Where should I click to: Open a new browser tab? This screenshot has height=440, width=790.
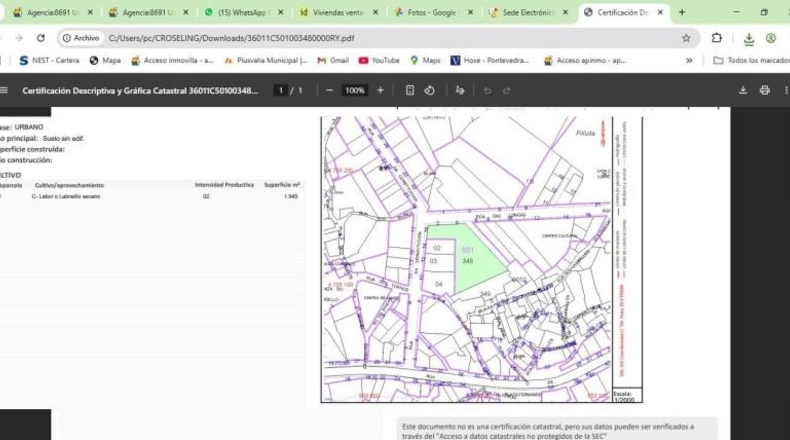pyautogui.click(x=682, y=12)
